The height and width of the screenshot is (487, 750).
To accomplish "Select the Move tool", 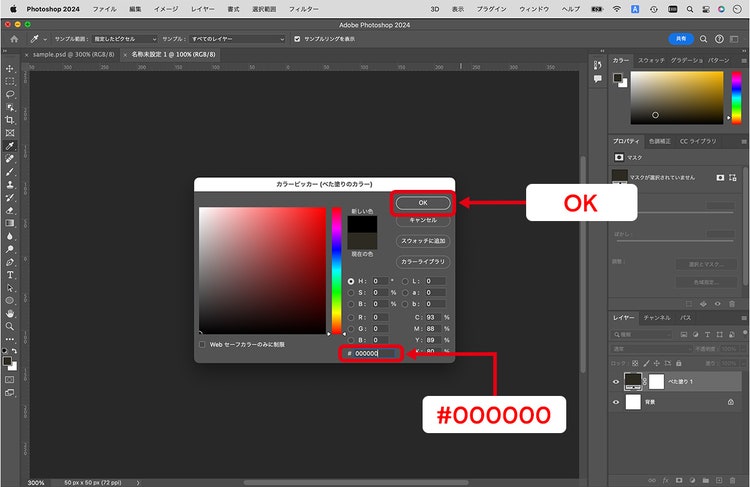I will (10, 68).
